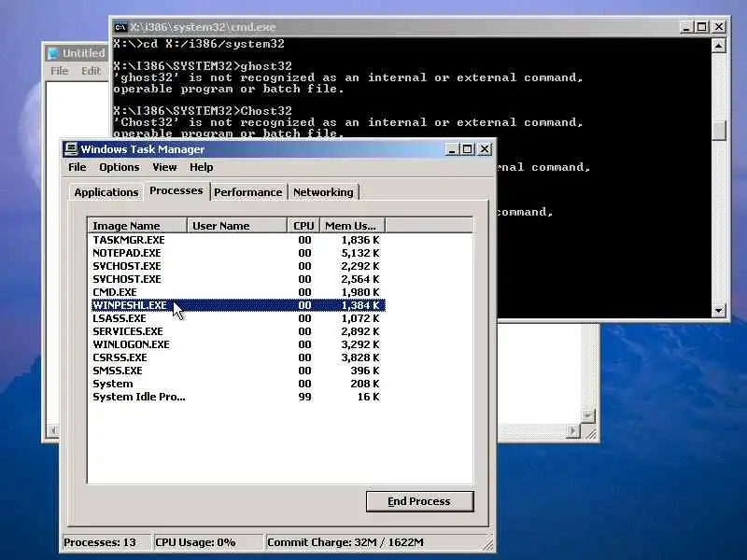Select the SVCHOST.EXE row using 2,564 K
This screenshot has height=560, width=747.
pos(238,279)
